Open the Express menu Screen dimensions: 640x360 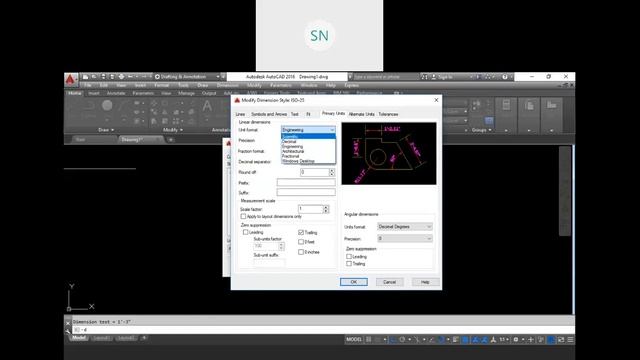tap(351, 85)
